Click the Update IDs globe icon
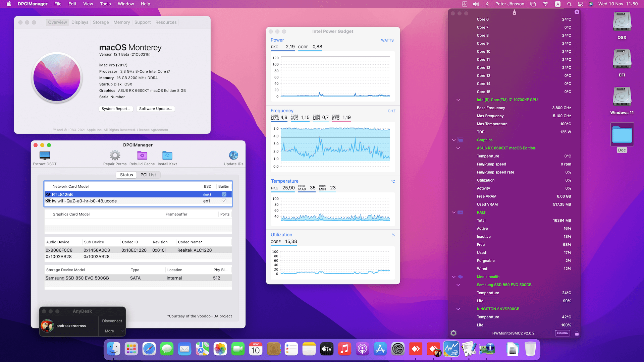 click(233, 156)
